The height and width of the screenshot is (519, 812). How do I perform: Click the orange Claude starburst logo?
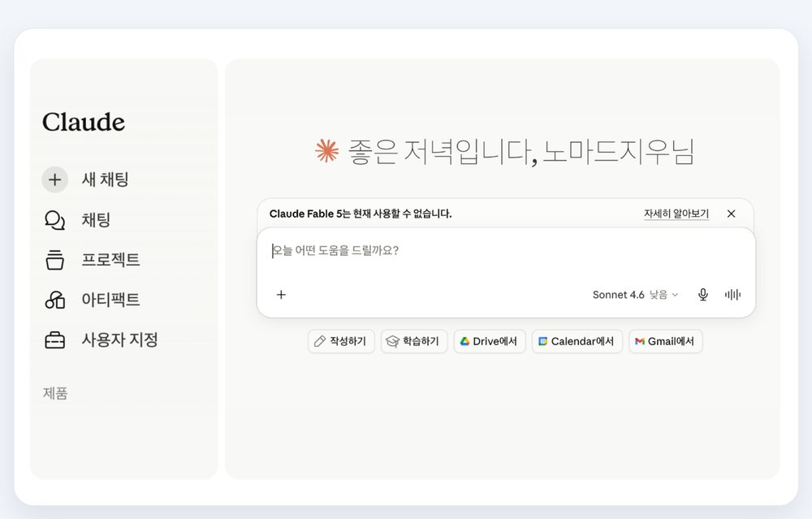pyautogui.click(x=326, y=151)
